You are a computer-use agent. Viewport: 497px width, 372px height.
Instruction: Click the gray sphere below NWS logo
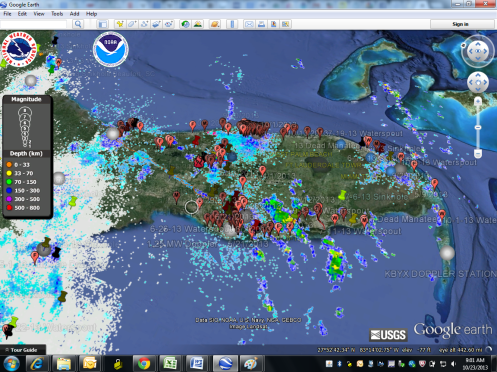[31, 80]
